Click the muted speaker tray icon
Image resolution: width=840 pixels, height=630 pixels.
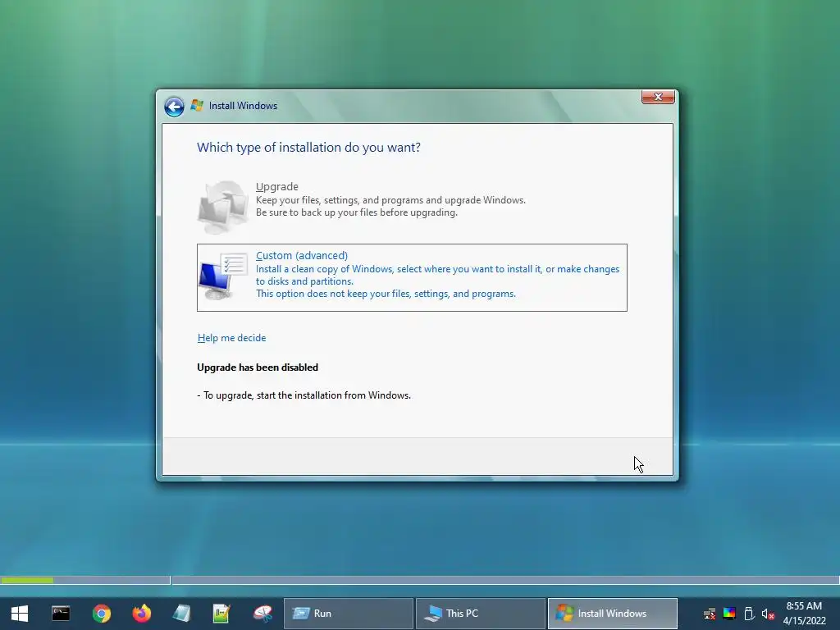point(768,614)
